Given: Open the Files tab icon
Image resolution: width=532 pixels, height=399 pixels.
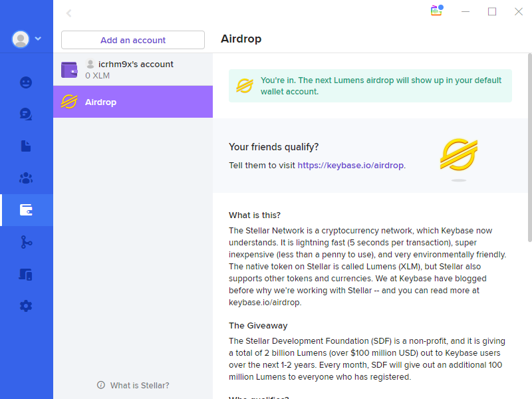Looking at the screenshot, I should point(26,146).
